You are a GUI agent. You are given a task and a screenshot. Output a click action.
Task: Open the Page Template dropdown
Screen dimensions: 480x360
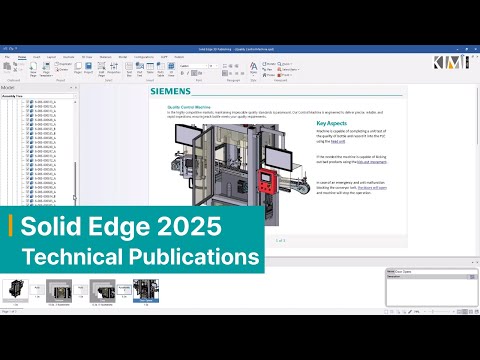[46, 69]
